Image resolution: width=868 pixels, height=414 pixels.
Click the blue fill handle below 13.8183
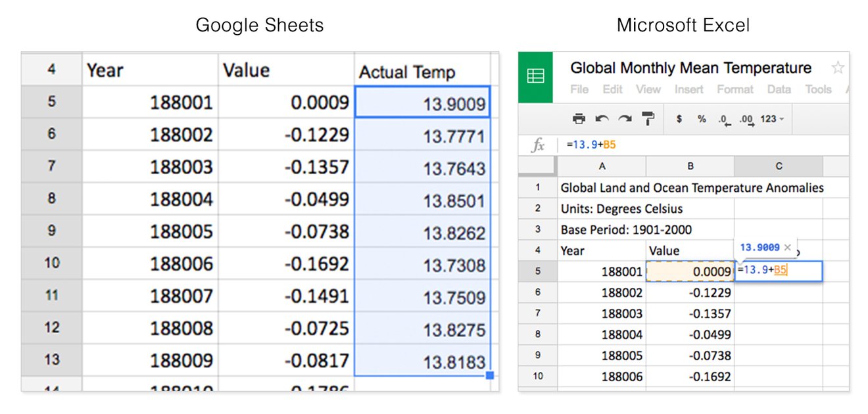(x=489, y=375)
